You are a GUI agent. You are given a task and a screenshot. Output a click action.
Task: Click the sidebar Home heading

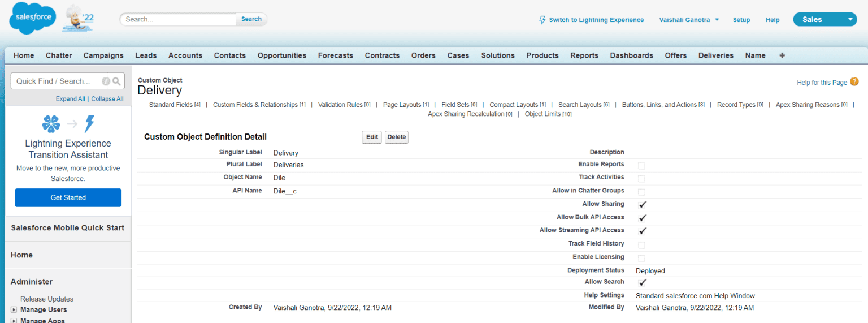(21, 255)
